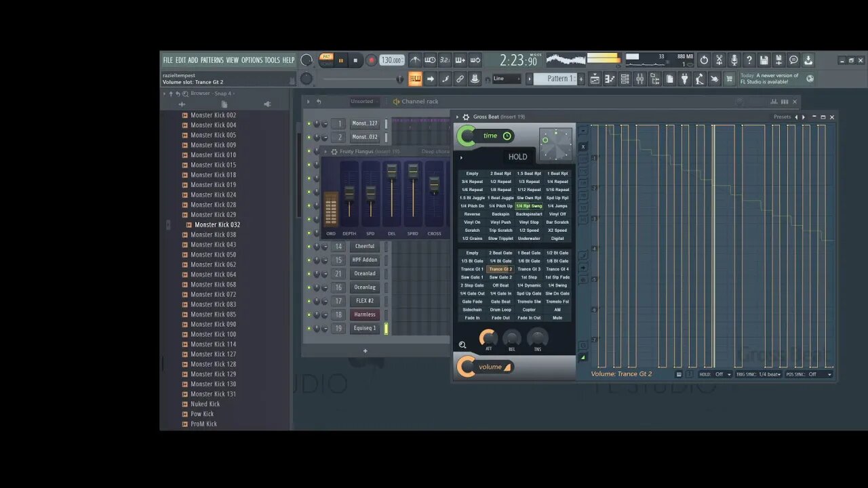The width and height of the screenshot is (868, 488).
Task: Save the project with the floppy icon
Action: [x=764, y=60]
